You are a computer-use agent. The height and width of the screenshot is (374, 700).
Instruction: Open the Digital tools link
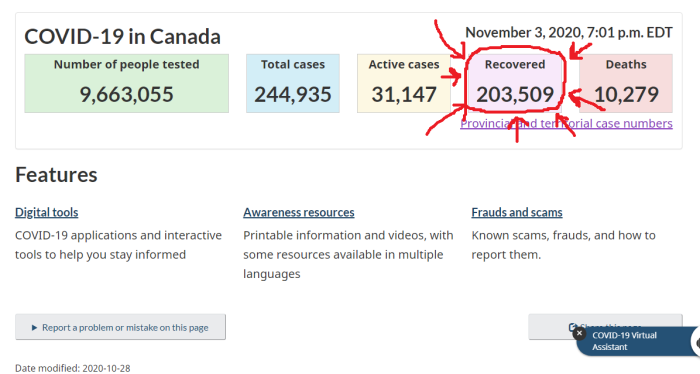pos(47,212)
